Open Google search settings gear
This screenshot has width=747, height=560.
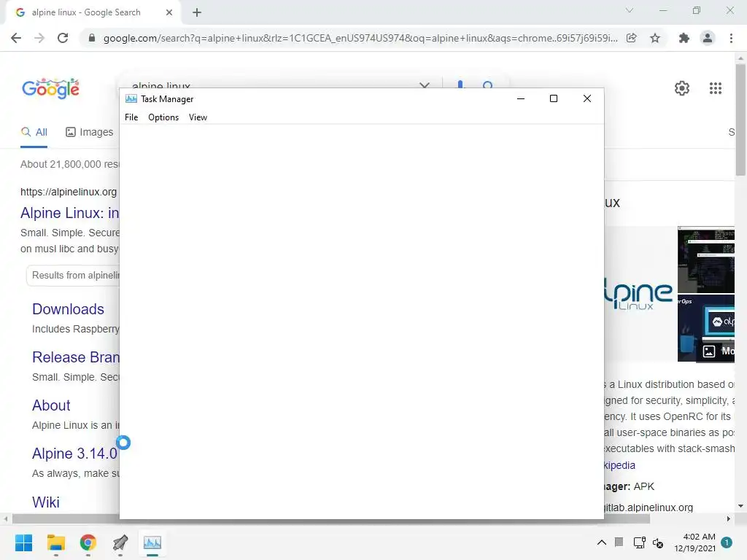(682, 88)
